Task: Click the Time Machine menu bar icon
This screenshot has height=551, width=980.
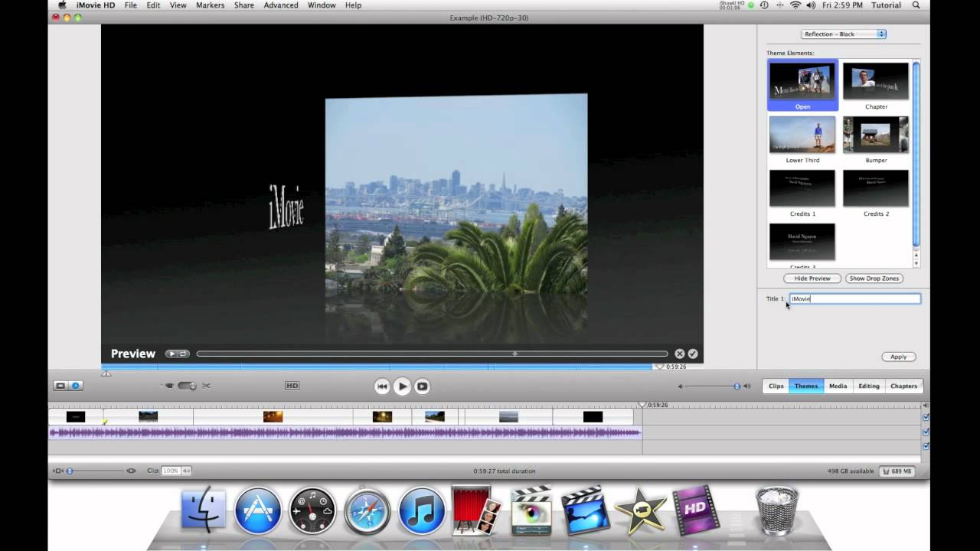Action: [x=764, y=5]
